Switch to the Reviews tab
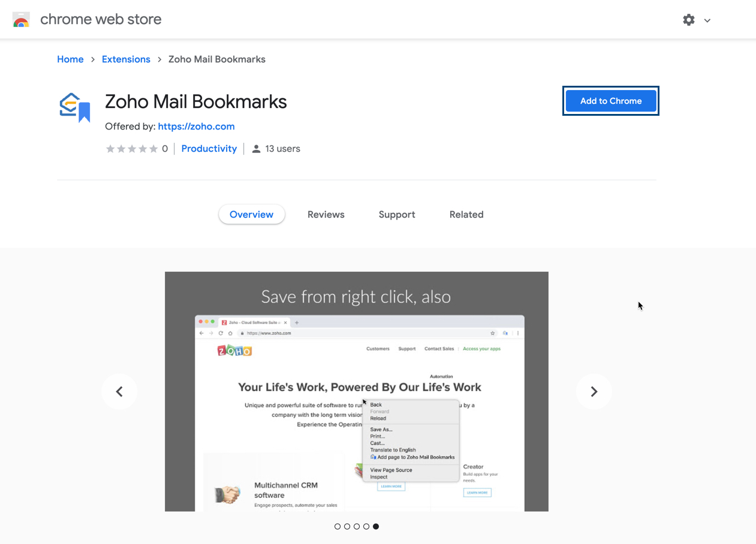Viewport: 756px width, 544px height. [326, 214]
